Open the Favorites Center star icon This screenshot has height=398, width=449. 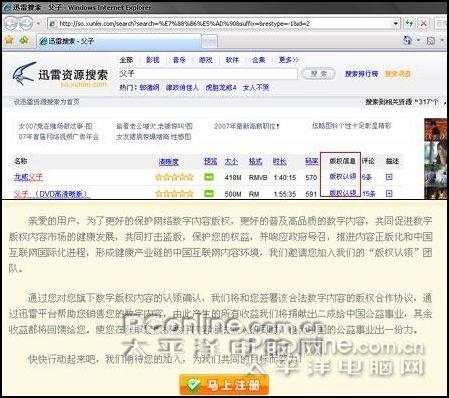click(x=9, y=41)
